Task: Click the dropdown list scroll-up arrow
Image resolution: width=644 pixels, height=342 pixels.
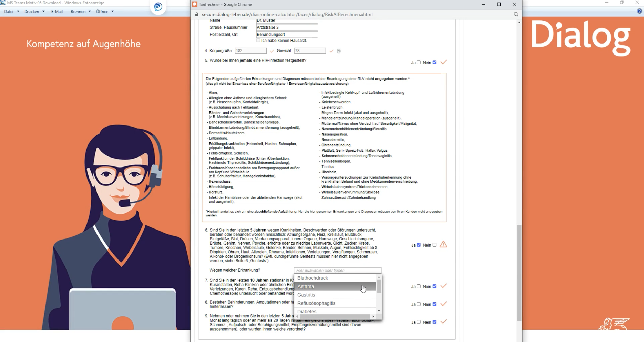Action: pos(379,277)
